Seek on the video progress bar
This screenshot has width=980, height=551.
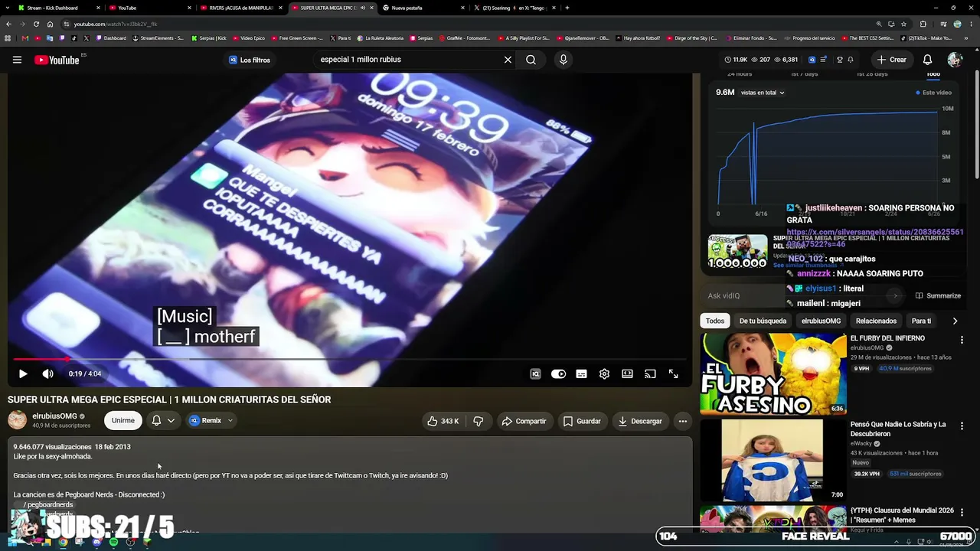[x=350, y=359]
